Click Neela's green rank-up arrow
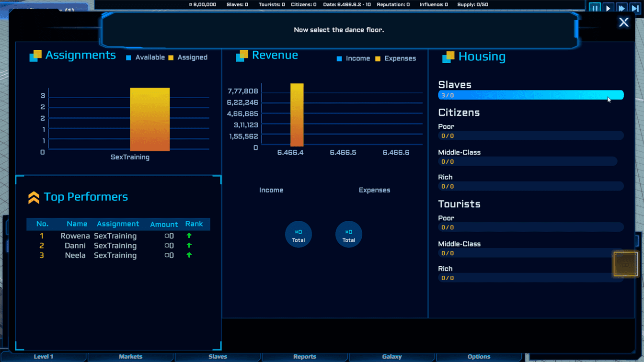The image size is (644, 362). coord(189,255)
